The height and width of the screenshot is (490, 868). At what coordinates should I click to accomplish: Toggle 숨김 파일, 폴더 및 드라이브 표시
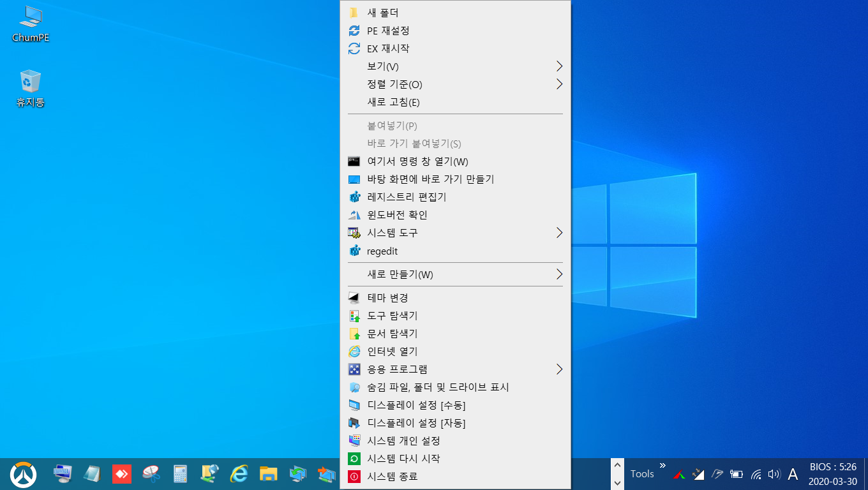coord(454,387)
